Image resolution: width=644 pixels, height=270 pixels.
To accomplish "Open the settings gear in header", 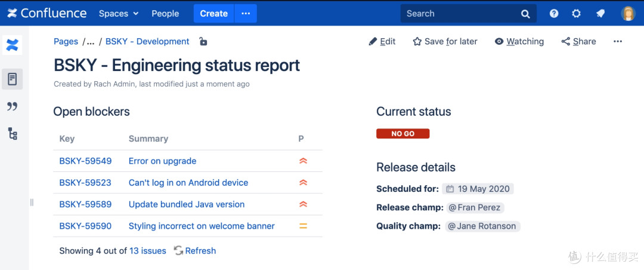I will (576, 14).
